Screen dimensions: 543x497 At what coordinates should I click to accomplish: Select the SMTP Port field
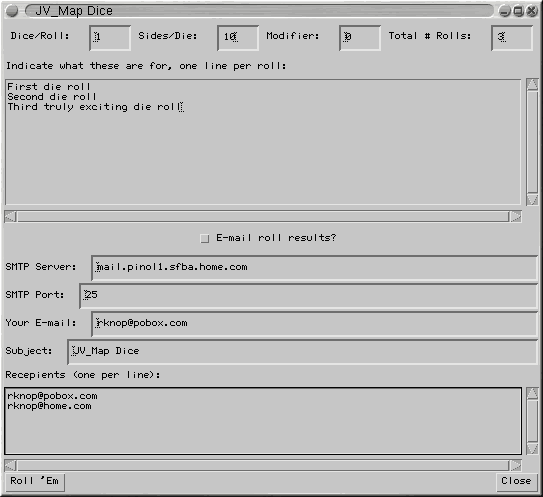point(309,296)
